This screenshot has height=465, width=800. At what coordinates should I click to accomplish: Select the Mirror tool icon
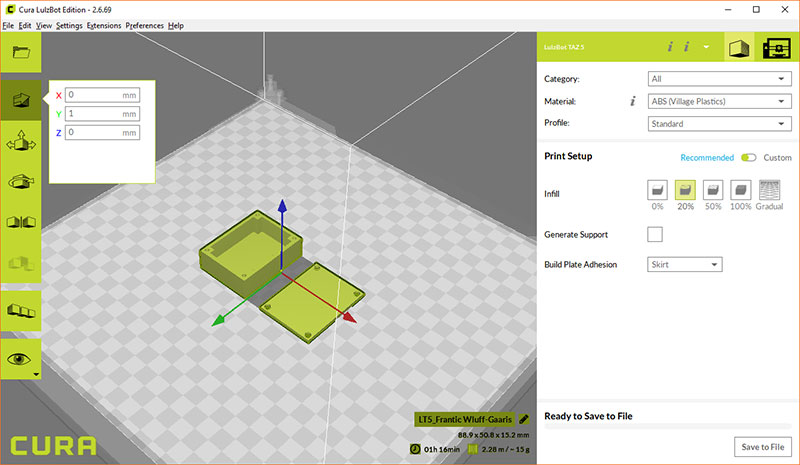point(21,222)
